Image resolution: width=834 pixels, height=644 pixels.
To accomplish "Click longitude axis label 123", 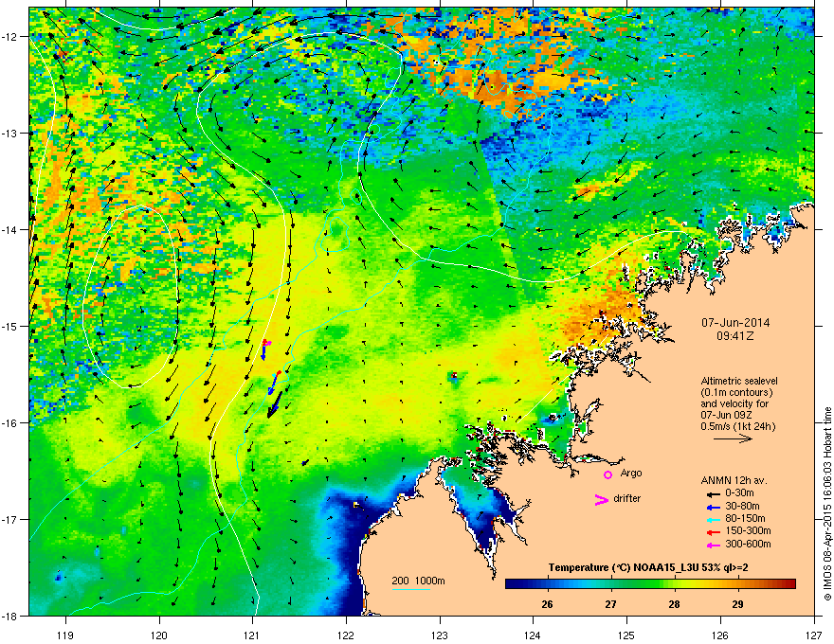I will [x=440, y=635].
